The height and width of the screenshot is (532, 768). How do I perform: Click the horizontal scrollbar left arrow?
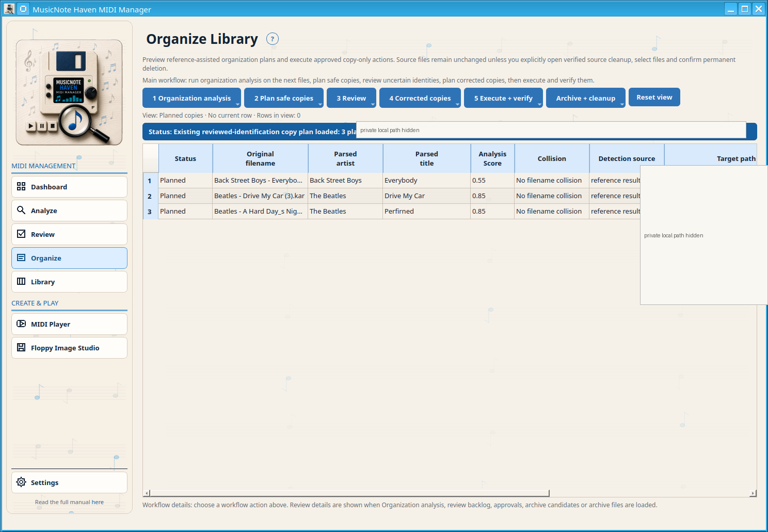coord(147,493)
